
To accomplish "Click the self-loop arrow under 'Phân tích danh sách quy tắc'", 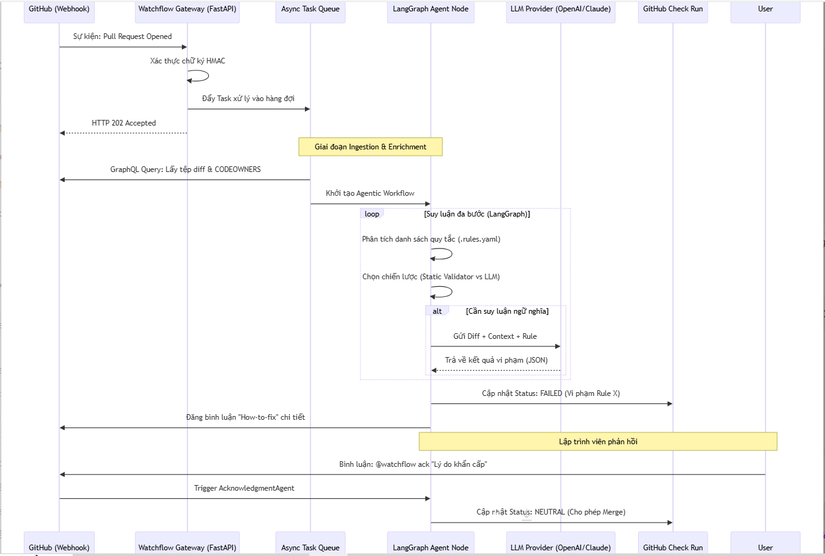I will coord(441,254).
